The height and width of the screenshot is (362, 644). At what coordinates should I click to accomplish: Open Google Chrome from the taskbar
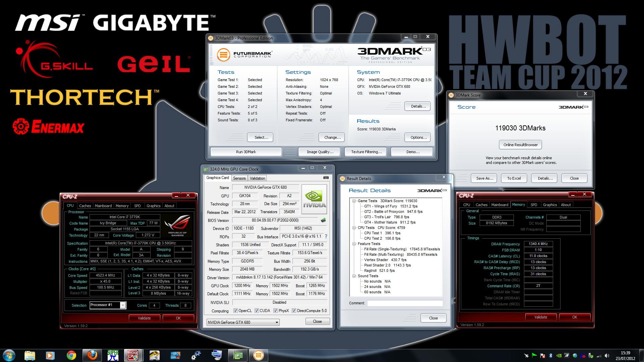71,355
